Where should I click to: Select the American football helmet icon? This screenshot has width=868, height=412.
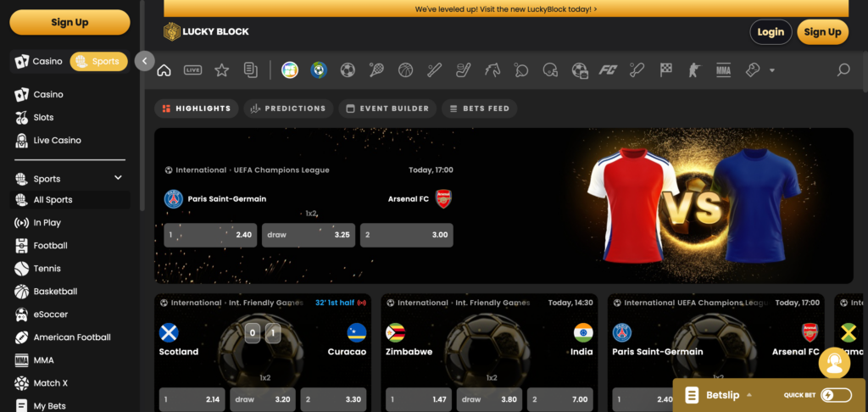click(x=550, y=70)
